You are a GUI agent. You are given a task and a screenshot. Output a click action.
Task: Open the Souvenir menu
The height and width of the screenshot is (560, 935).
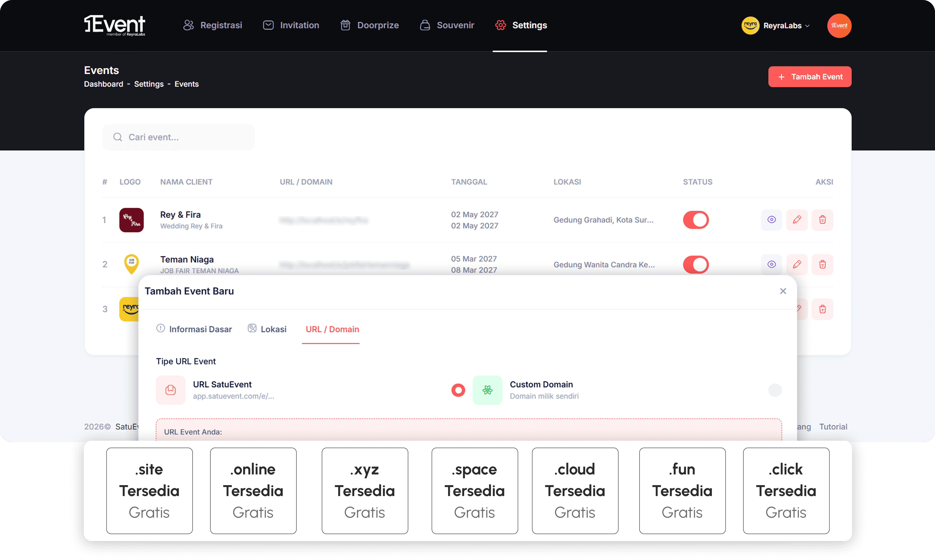click(447, 25)
